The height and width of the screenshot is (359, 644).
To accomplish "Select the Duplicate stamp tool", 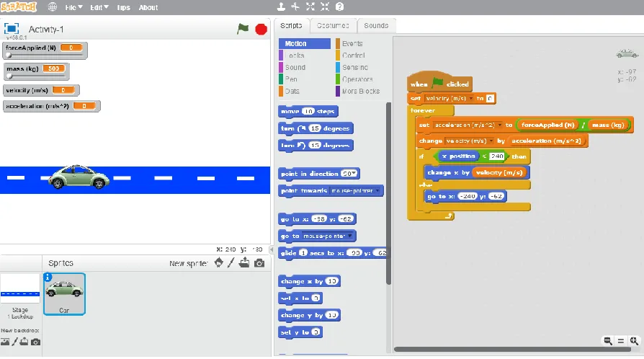I will (281, 6).
